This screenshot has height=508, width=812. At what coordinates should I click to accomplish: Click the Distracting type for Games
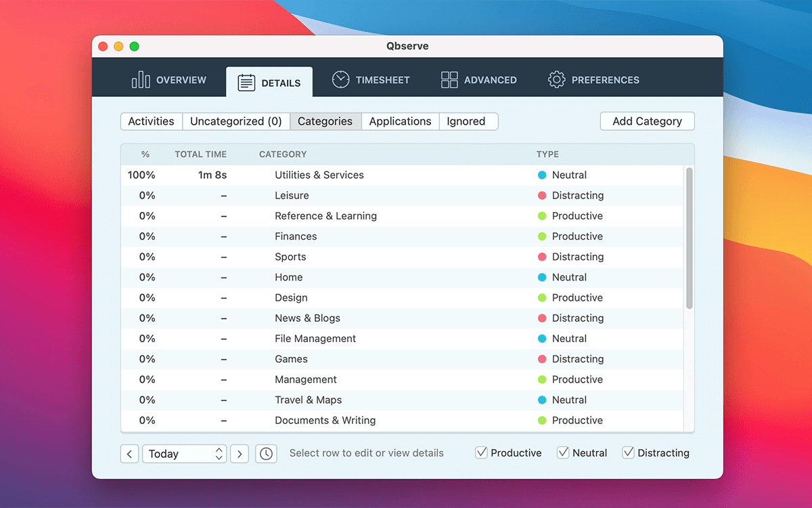pos(578,359)
